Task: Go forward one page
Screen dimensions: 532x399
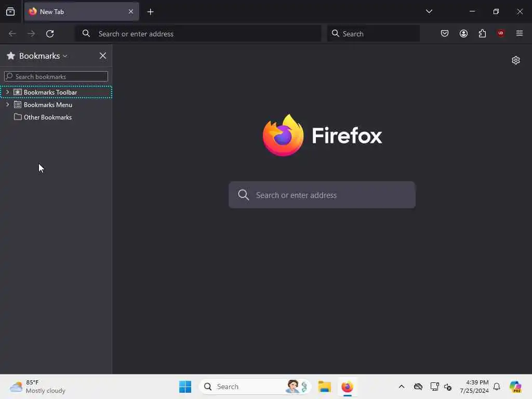Action: (31, 34)
